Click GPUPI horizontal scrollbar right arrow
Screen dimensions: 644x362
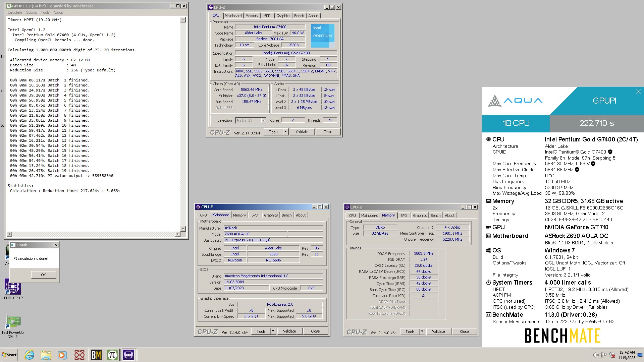click(178, 234)
